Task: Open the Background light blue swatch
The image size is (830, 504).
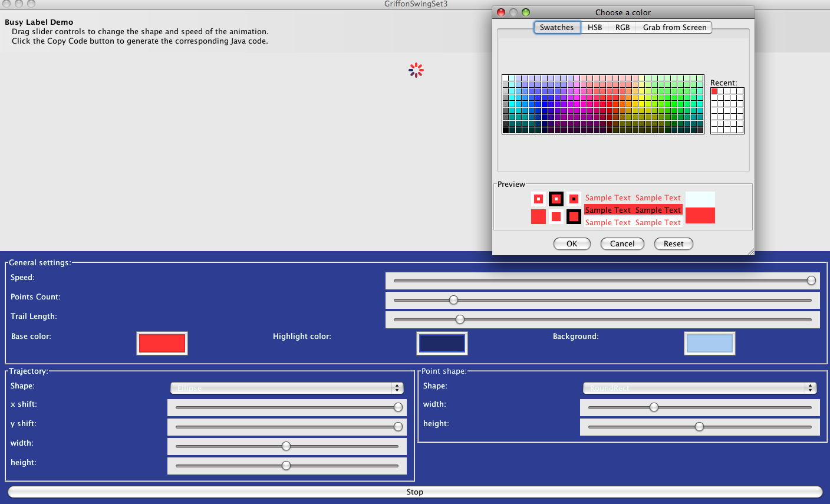Action: 710,343
